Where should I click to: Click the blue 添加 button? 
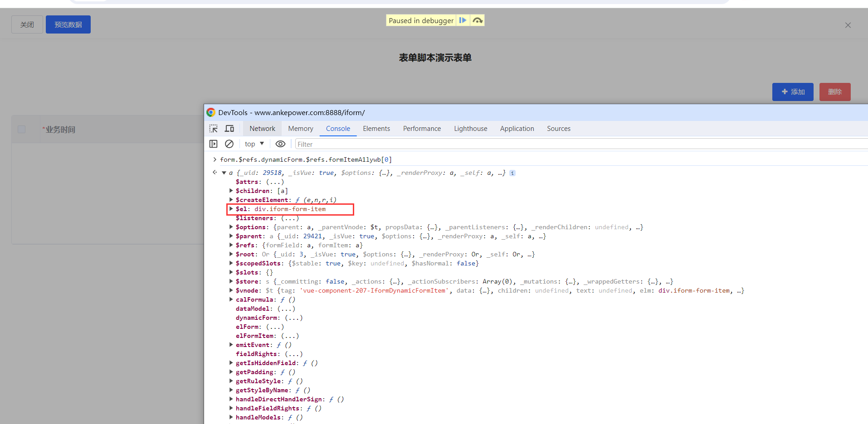(x=792, y=92)
